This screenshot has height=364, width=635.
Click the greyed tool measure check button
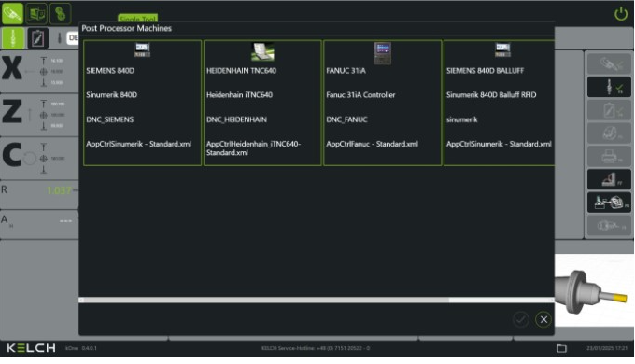point(609,63)
